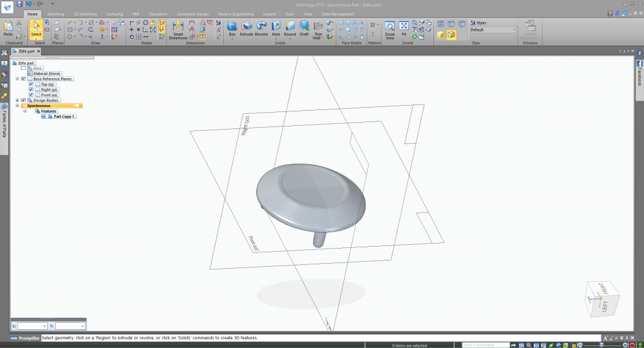
Task: Open the Select tool dropdown arrow
Action: [36, 39]
